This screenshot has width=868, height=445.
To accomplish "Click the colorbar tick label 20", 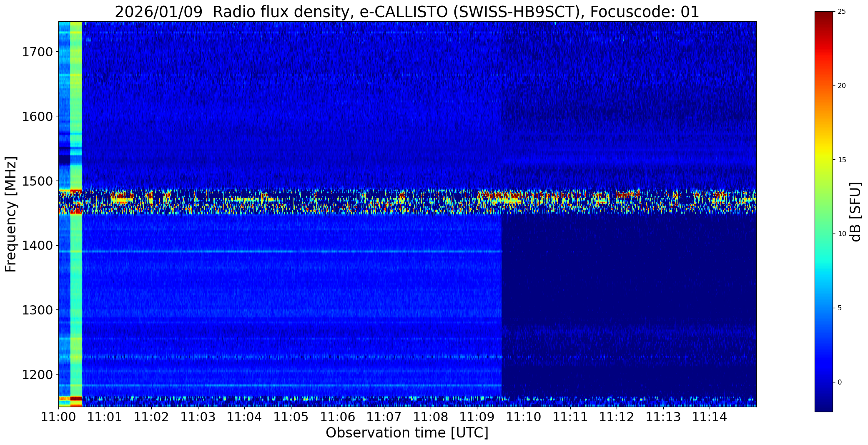I will coord(842,85).
